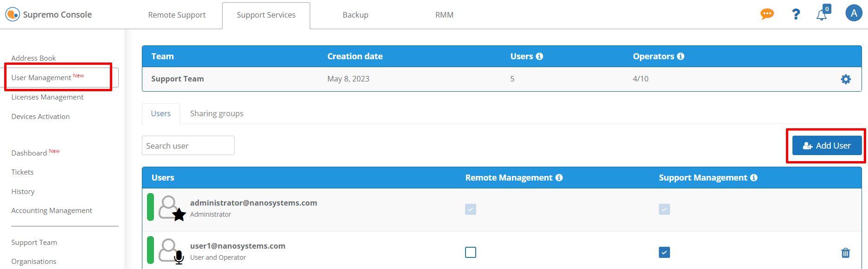Click the user1 avatar with microphone

tap(172, 251)
